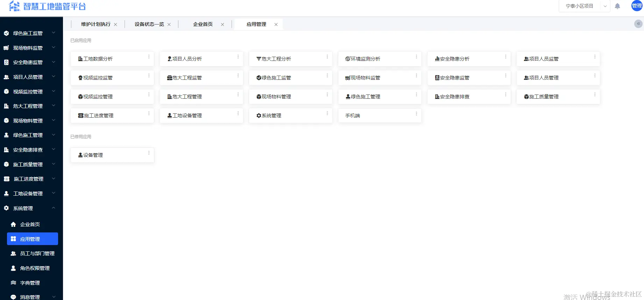Click the 系统管理 sidebar gear icon
Viewport: 644px width, 300px height.
click(x=6, y=208)
